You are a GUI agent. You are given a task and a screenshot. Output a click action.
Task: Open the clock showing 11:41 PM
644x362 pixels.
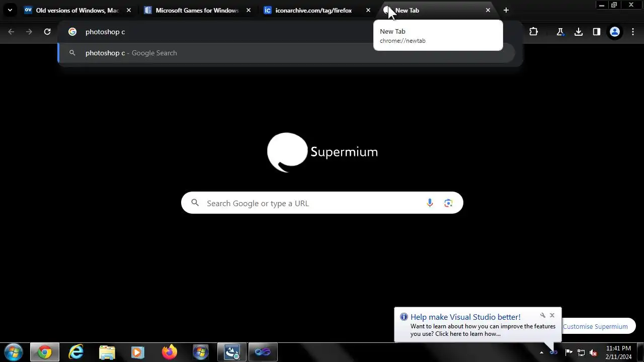[618, 352]
